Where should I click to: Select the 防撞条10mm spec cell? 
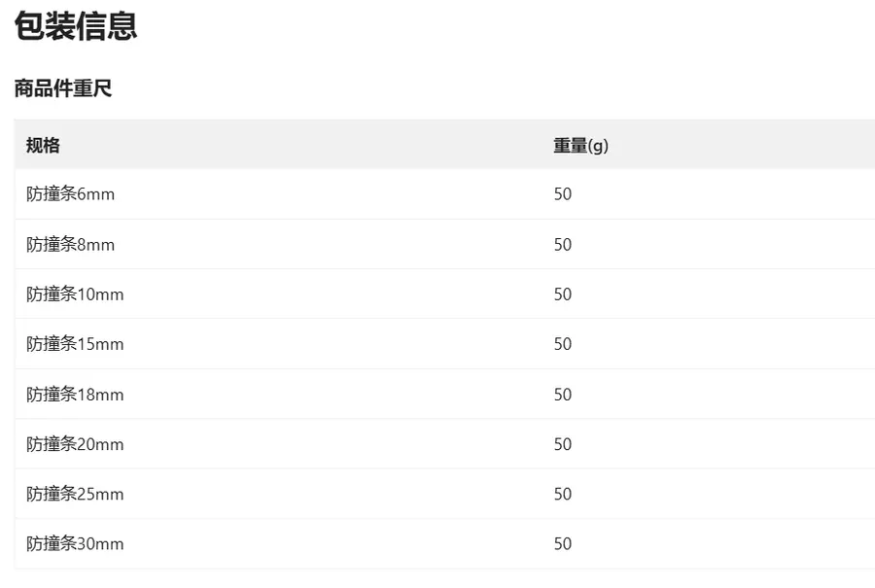tap(75, 294)
